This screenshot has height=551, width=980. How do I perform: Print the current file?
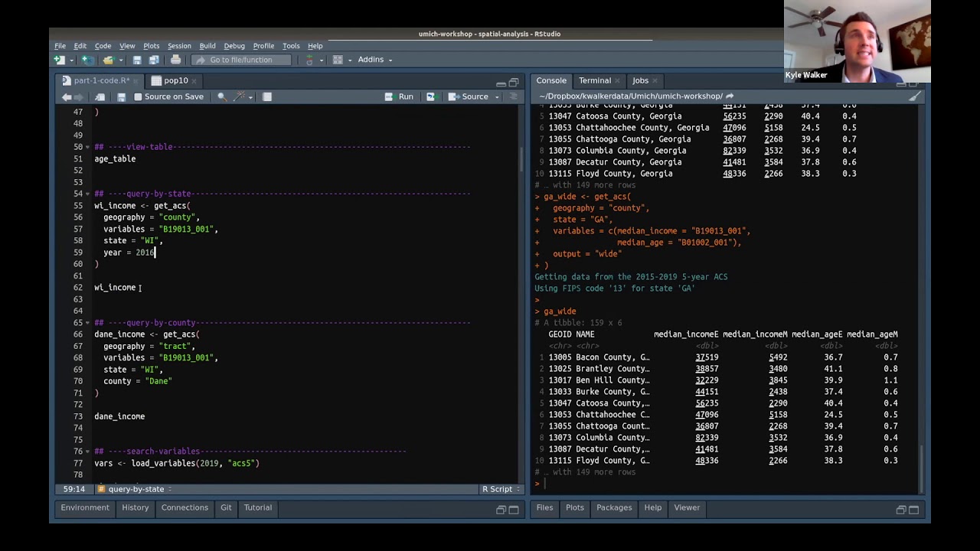[x=175, y=60]
